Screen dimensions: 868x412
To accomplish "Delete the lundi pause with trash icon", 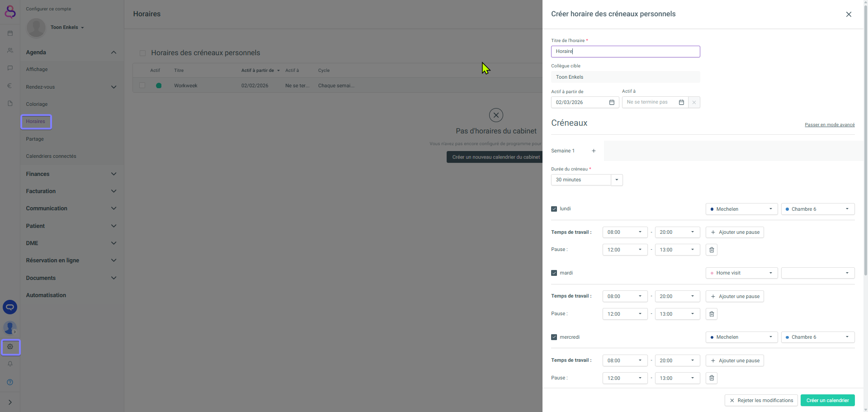I will pos(712,250).
